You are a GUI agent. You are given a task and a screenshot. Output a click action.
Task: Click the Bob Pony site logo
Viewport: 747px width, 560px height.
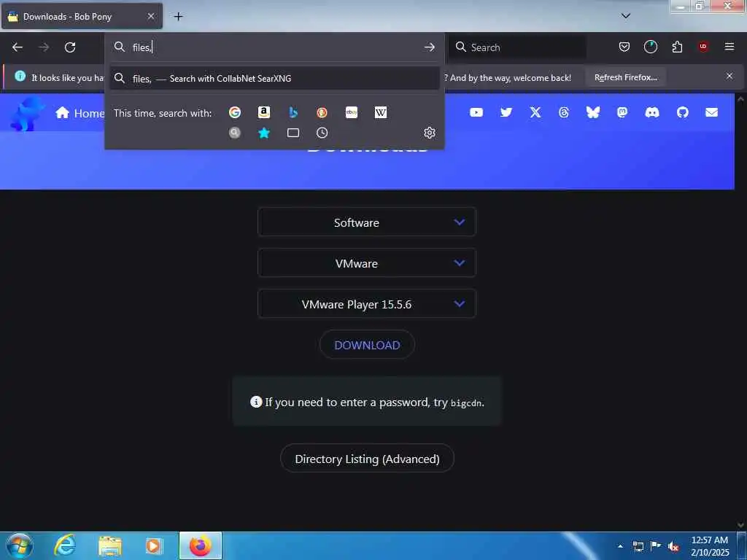tap(27, 113)
